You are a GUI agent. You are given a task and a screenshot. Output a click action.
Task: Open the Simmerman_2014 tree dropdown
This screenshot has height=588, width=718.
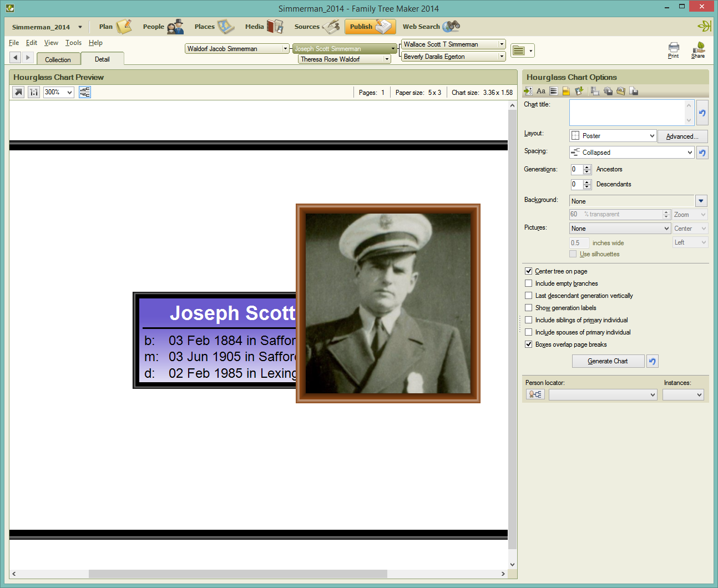tap(80, 27)
